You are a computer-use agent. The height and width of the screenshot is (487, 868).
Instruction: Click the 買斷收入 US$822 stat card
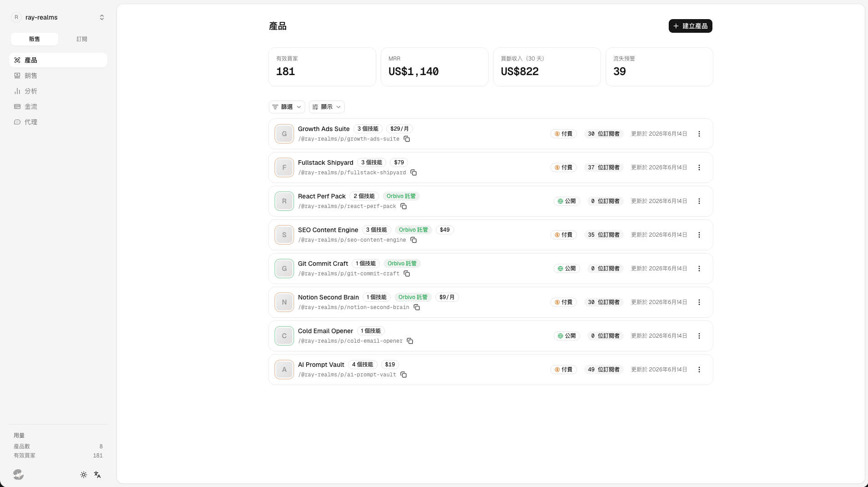click(547, 67)
